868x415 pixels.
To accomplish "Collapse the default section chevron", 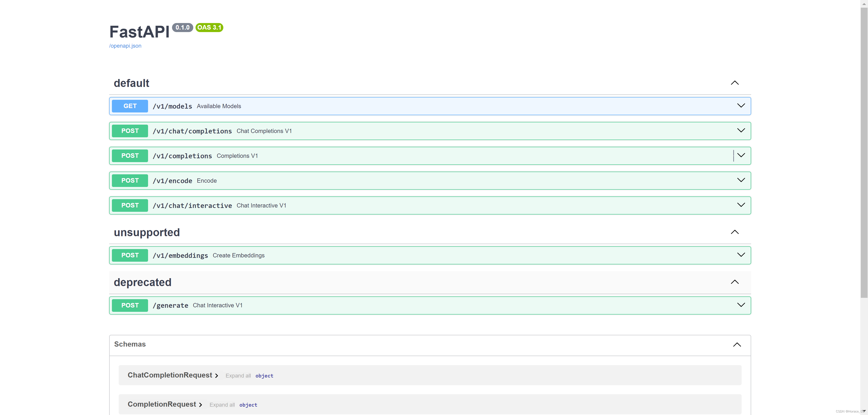I will pyautogui.click(x=735, y=83).
